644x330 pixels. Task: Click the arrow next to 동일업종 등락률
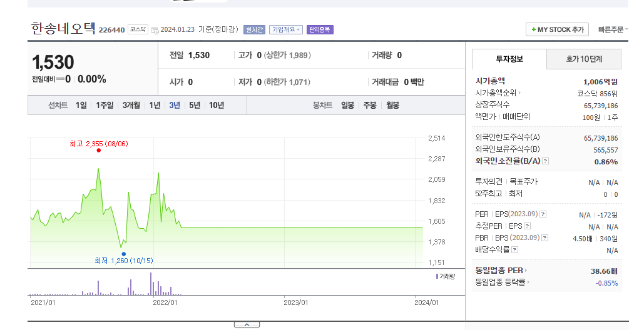pyautogui.click(x=528, y=282)
